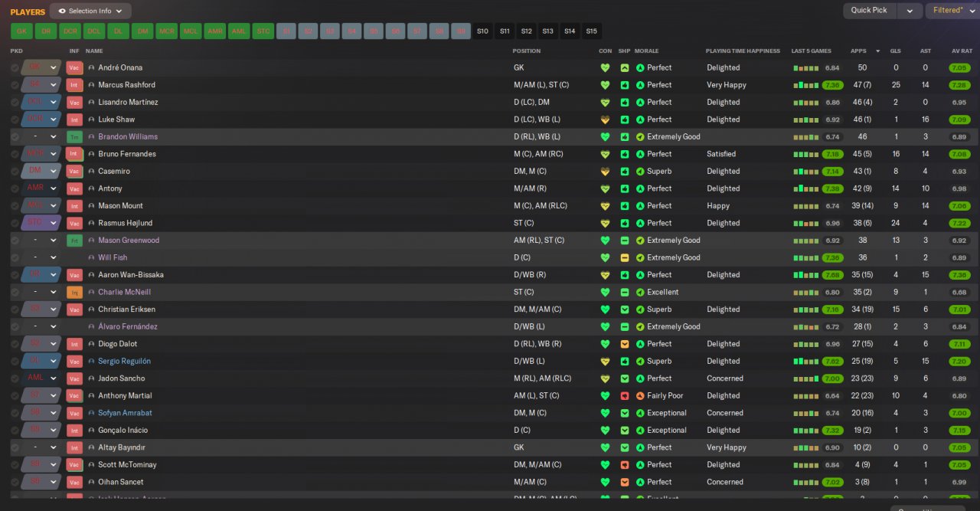Toggle the picked checkmark for André Onana

tap(15, 67)
